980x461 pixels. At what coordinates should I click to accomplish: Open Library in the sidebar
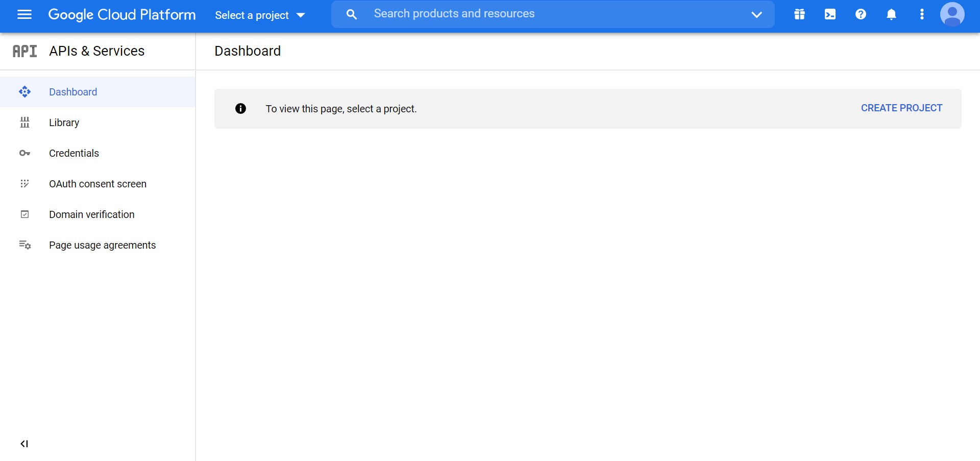97,123
